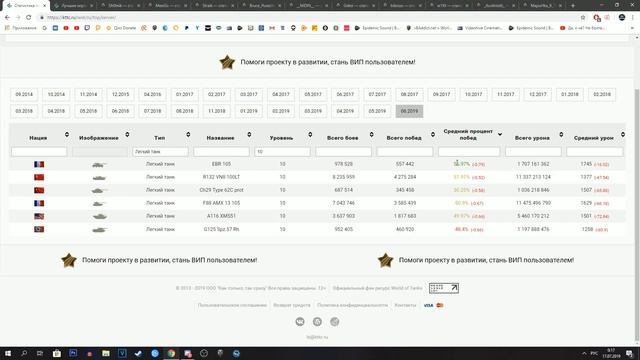The width and height of the screenshot is (640, 360).
Task: Open the EBR 105 tank thumbnail
Action: tap(99, 164)
